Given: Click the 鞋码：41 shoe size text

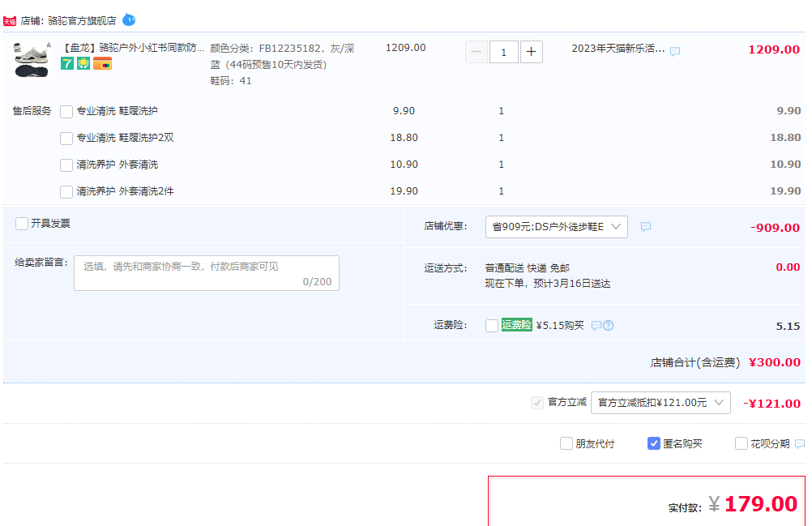Looking at the screenshot, I should coord(230,81).
